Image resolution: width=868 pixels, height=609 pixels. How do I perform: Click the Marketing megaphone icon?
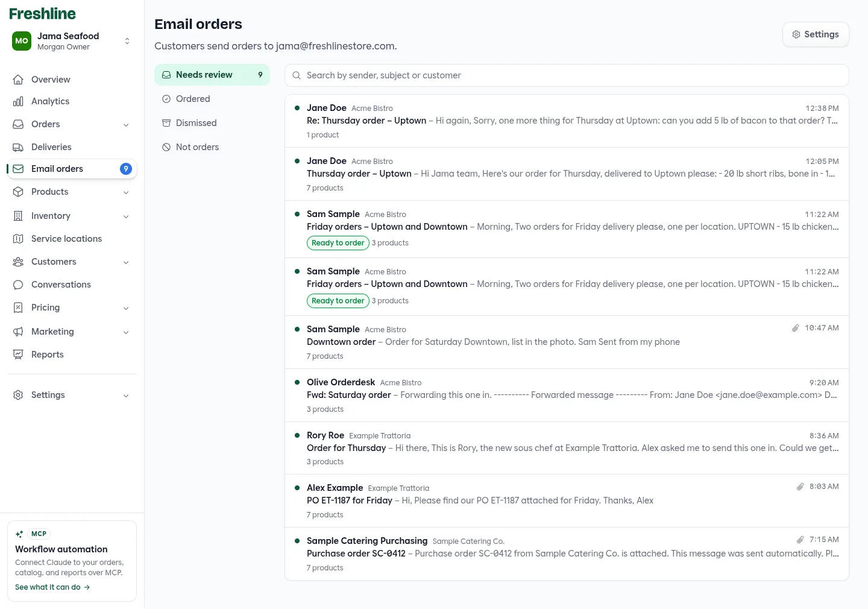18,332
